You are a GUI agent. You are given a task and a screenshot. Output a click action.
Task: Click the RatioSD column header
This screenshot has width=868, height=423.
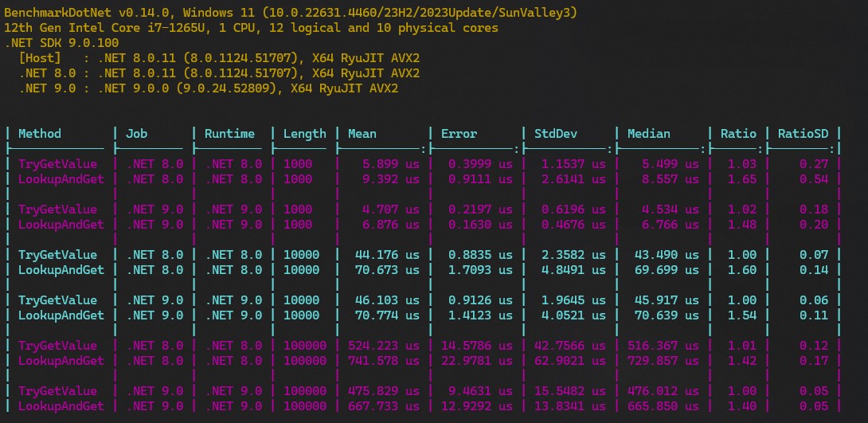point(803,134)
